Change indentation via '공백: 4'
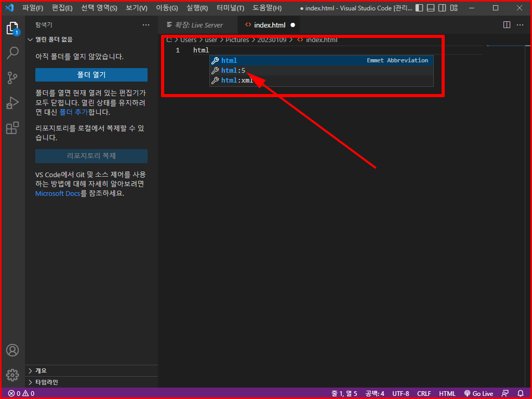This screenshot has height=399, width=532. (x=375, y=394)
